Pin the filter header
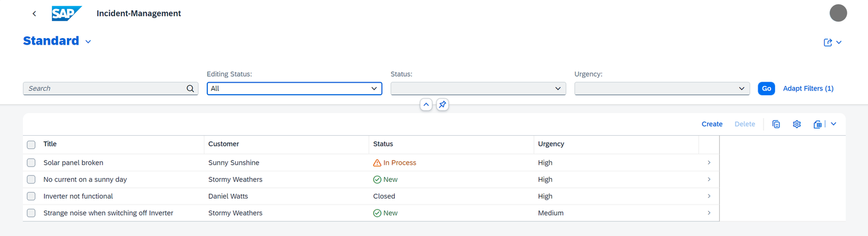The image size is (868, 236). click(442, 104)
